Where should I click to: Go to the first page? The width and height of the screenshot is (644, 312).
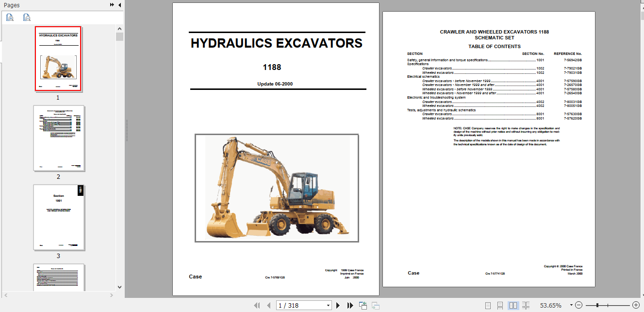click(258, 305)
